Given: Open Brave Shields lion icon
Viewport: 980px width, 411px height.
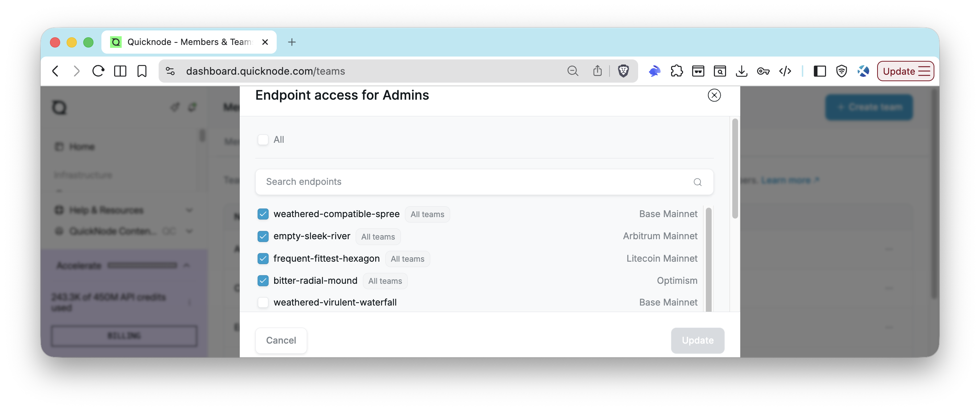Looking at the screenshot, I should (623, 71).
